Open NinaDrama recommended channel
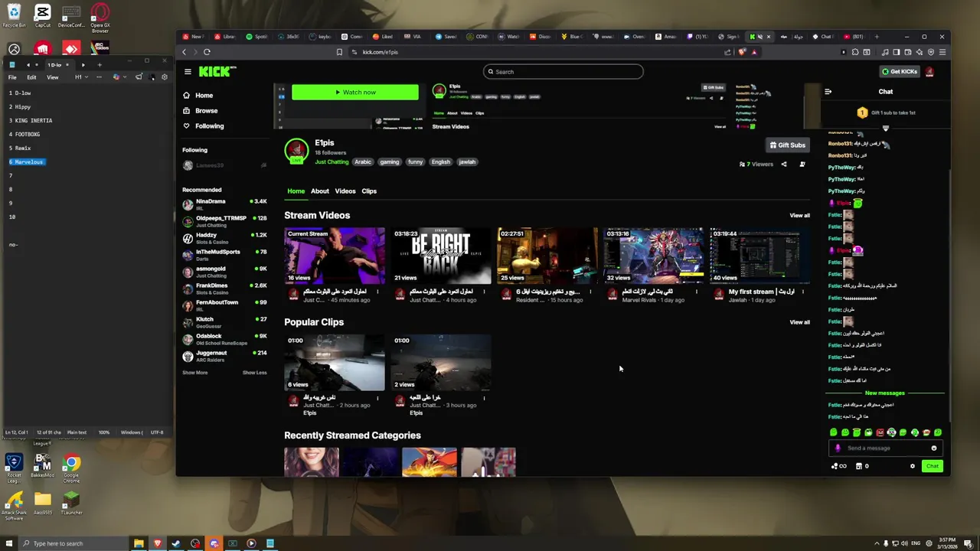This screenshot has height=551, width=980. pos(224,204)
